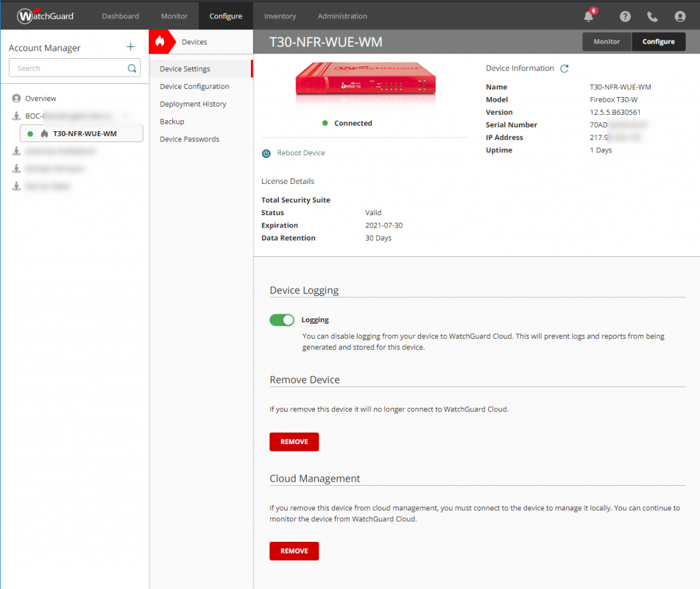Click inside the Account Manager search field
Image resolution: width=700 pixels, height=589 pixels.
coord(68,68)
